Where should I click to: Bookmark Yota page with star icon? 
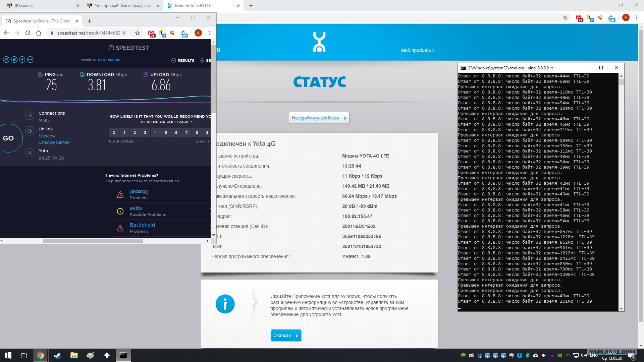coord(565,17)
